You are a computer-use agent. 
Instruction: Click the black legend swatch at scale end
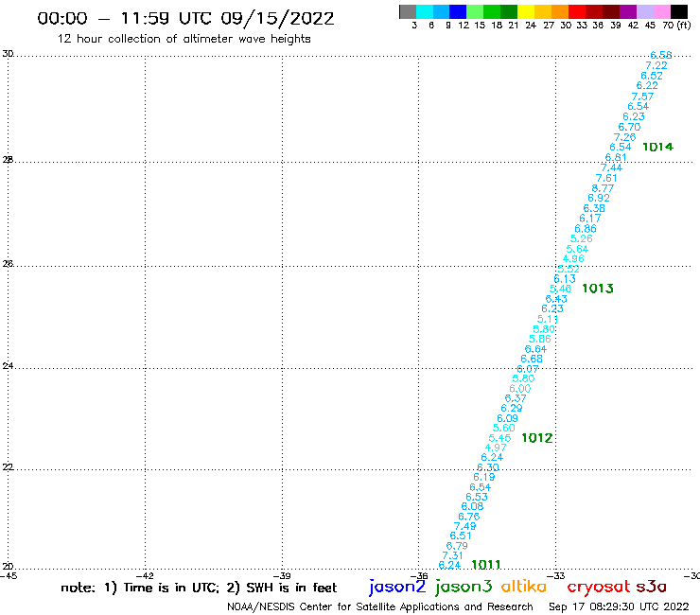click(679, 11)
